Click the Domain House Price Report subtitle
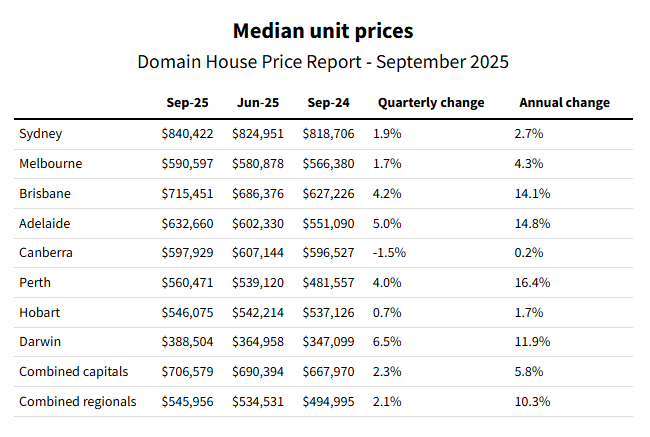This screenshot has height=437, width=650. pyautogui.click(x=322, y=61)
